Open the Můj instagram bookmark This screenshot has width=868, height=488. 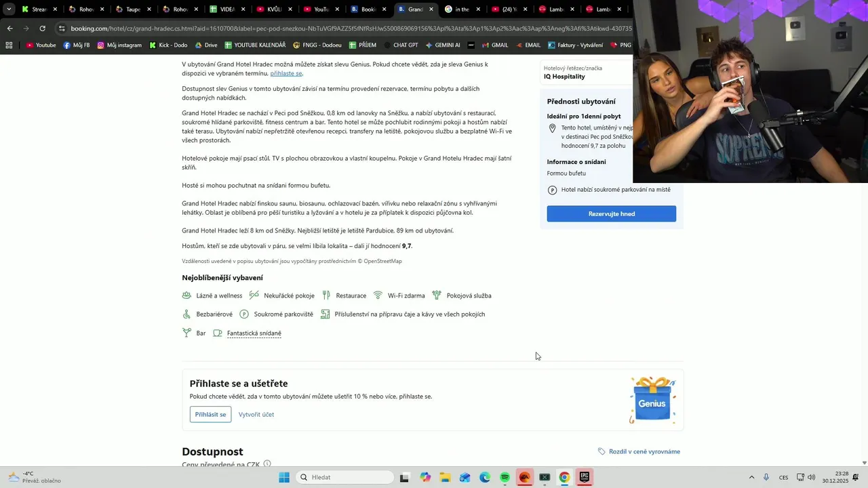pyautogui.click(x=119, y=45)
